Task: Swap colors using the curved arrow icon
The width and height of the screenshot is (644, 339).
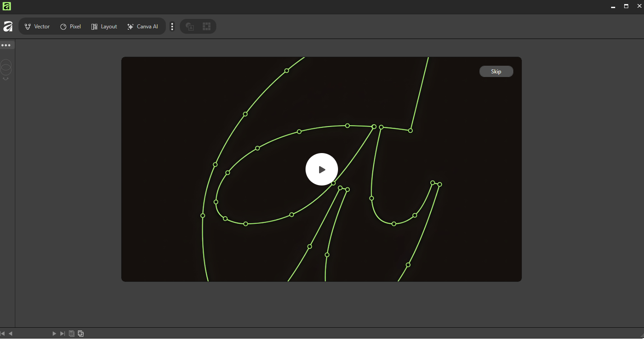Action: 6,79
